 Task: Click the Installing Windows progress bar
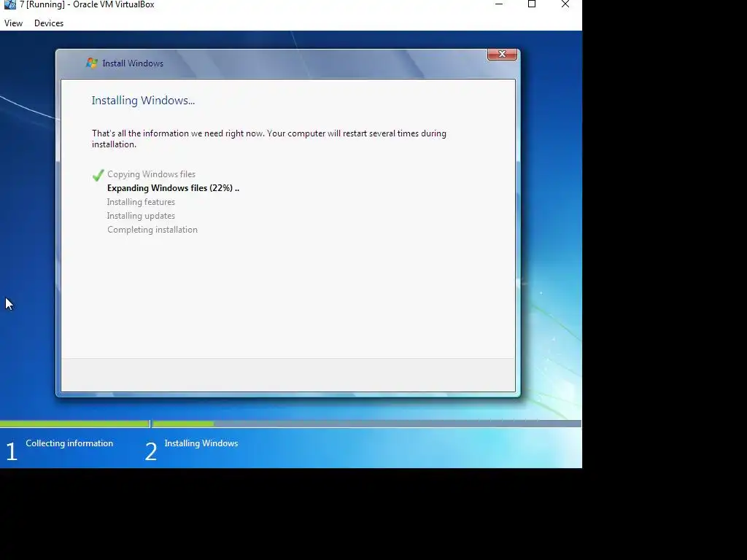[367, 424]
